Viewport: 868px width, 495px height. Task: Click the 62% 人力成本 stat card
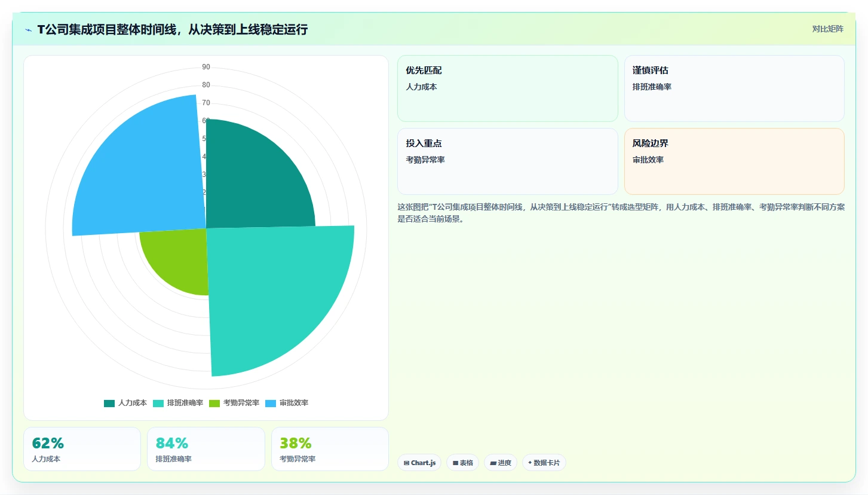(82, 449)
